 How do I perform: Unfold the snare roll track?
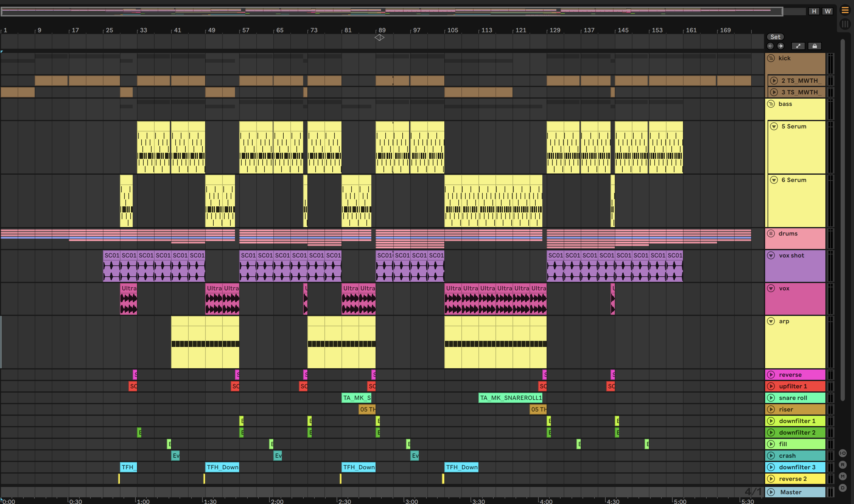pos(771,398)
